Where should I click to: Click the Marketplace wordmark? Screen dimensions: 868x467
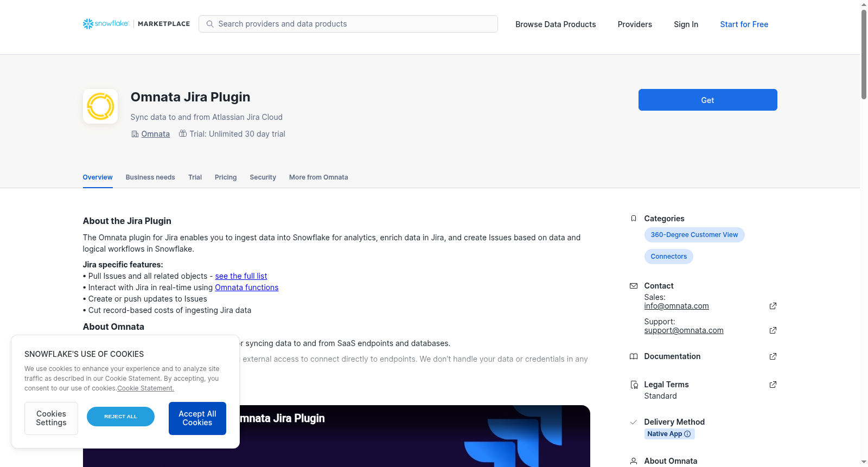[164, 24]
